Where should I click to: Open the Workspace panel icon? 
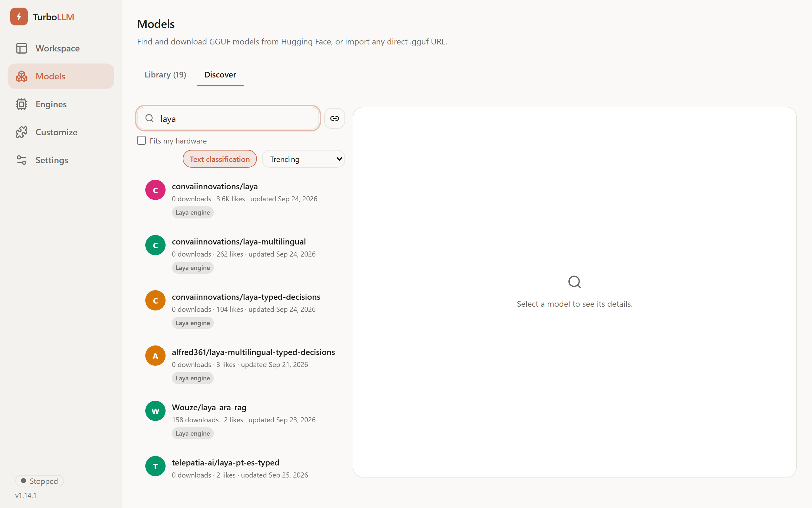click(x=22, y=48)
